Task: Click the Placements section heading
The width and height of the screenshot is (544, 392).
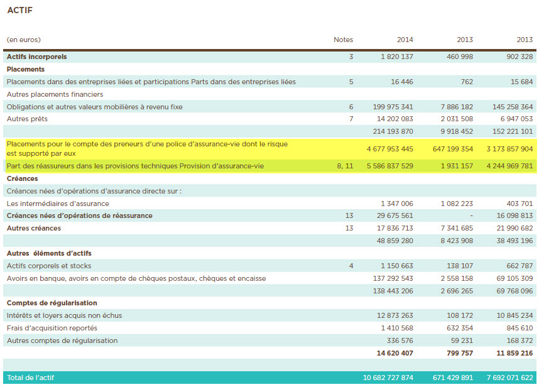Action: (x=26, y=69)
